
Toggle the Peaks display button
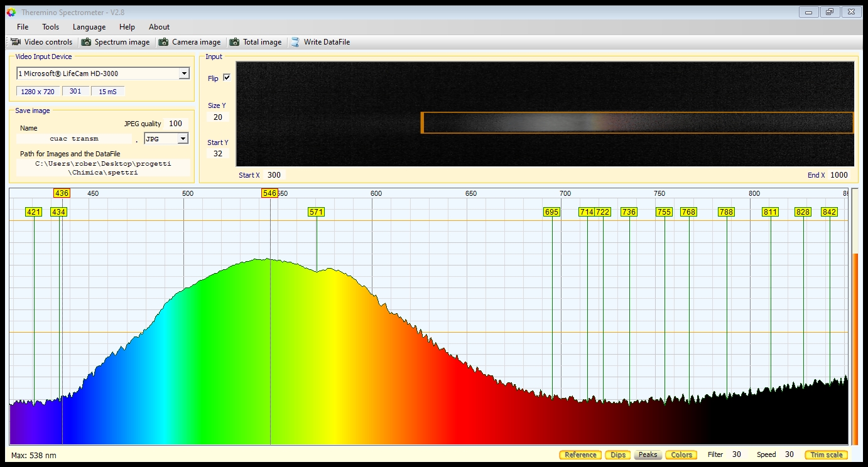click(x=648, y=455)
